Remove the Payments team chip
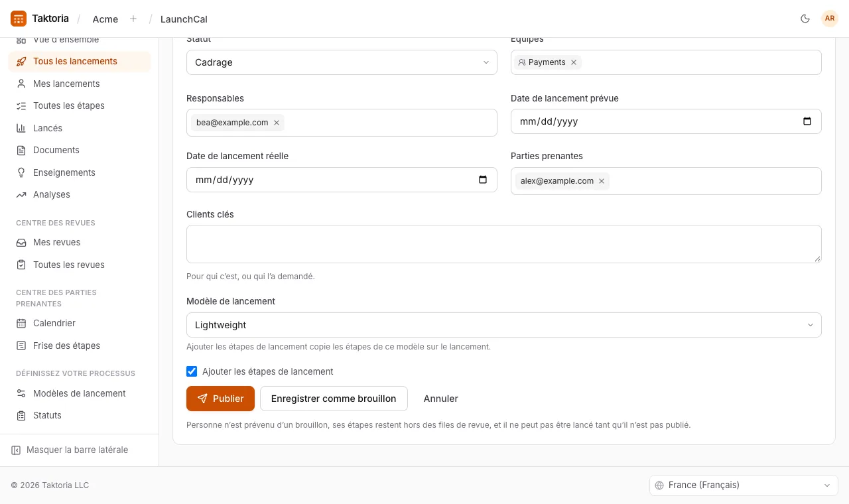The height and width of the screenshot is (504, 849). 574,62
